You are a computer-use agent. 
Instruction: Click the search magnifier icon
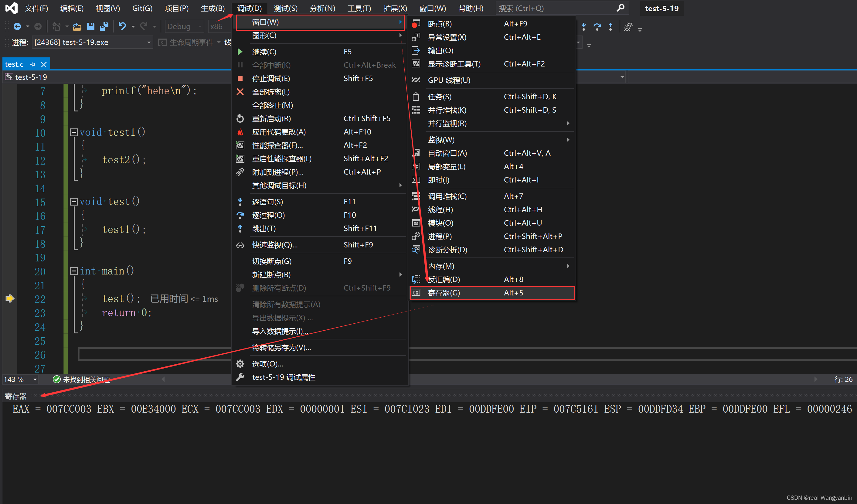[620, 8]
